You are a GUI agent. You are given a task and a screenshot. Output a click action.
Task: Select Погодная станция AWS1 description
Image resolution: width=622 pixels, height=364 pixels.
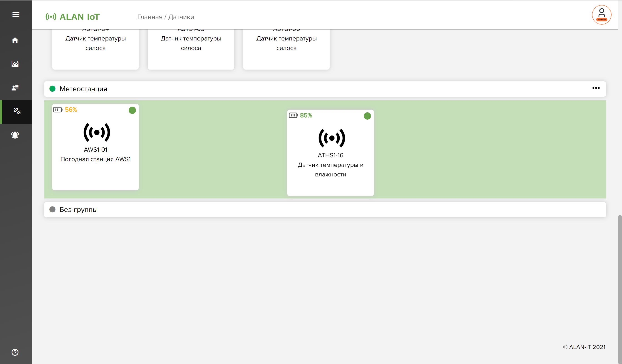point(95,159)
